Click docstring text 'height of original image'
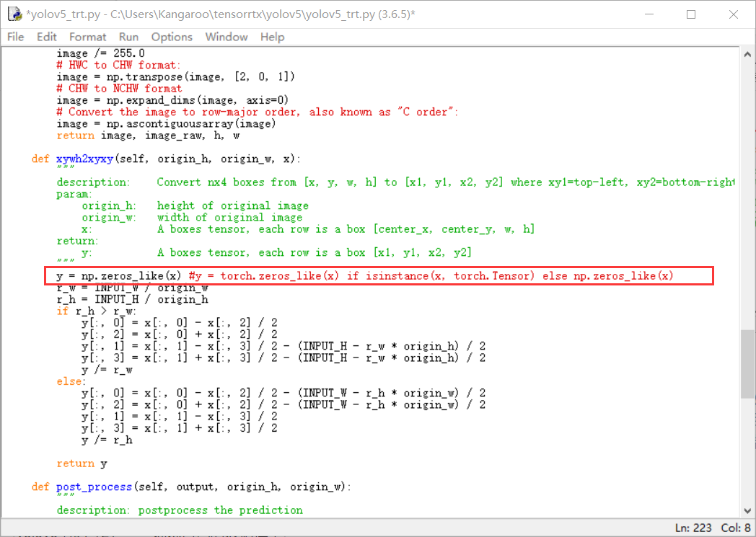The width and height of the screenshot is (756, 537). 233,205
